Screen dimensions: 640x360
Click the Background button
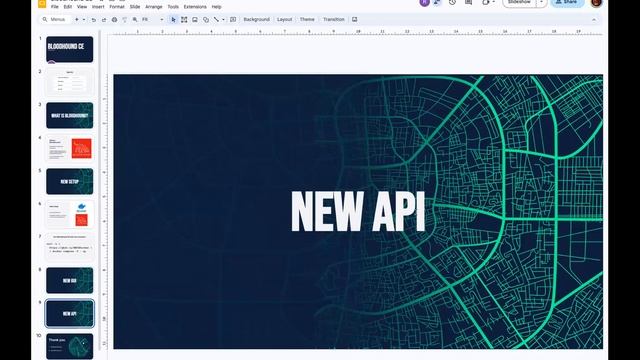pyautogui.click(x=256, y=19)
